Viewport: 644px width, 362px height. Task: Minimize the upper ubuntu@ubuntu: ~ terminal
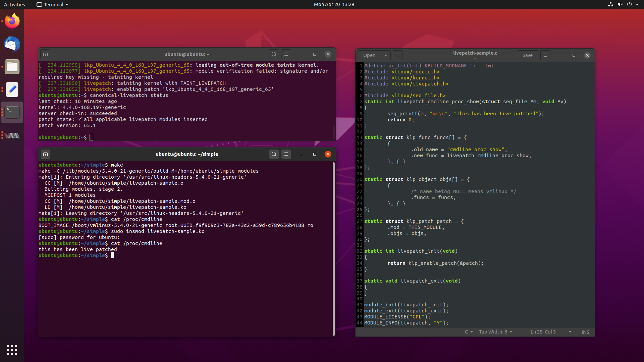pos(301,54)
